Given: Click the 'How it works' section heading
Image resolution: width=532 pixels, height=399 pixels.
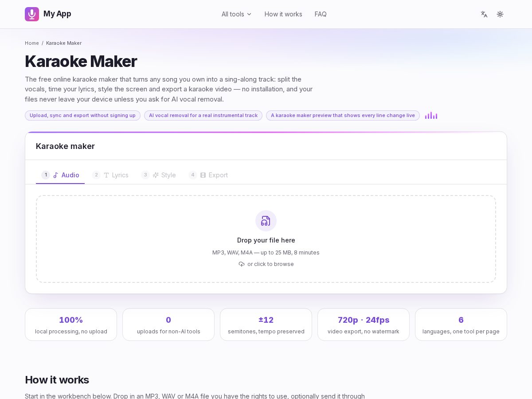Looking at the screenshot, I should [57, 380].
